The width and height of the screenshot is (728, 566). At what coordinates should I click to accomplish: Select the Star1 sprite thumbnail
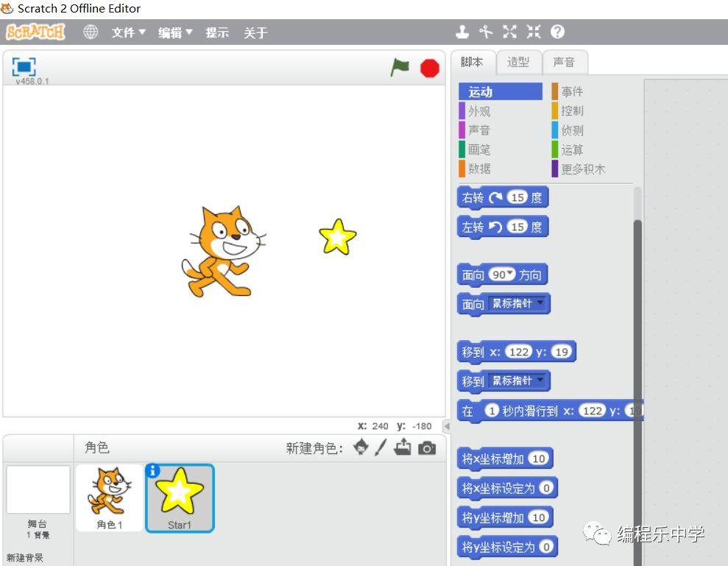point(180,498)
